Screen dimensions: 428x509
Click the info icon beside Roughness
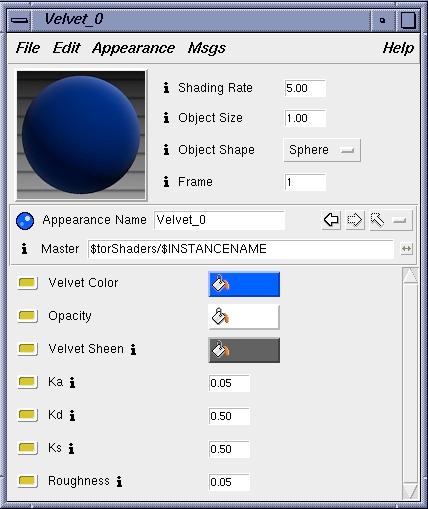coord(119,481)
